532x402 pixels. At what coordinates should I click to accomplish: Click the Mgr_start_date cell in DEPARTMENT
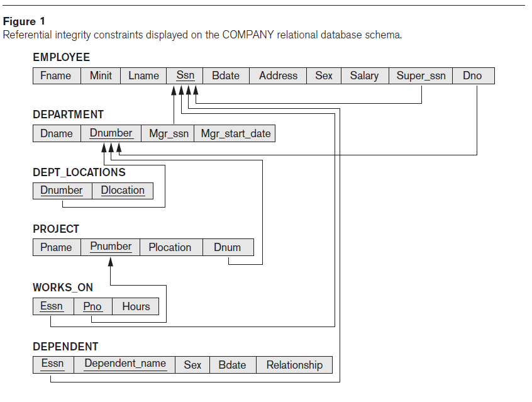[235, 133]
